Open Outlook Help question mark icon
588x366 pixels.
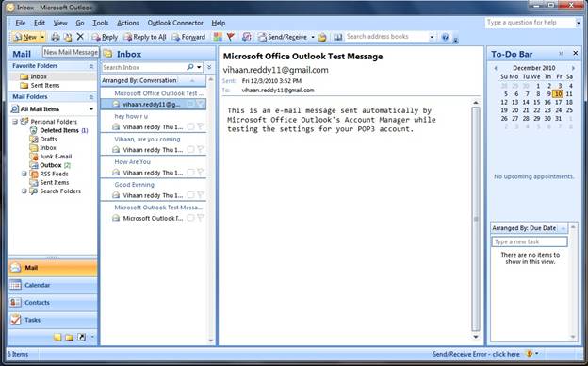point(445,37)
